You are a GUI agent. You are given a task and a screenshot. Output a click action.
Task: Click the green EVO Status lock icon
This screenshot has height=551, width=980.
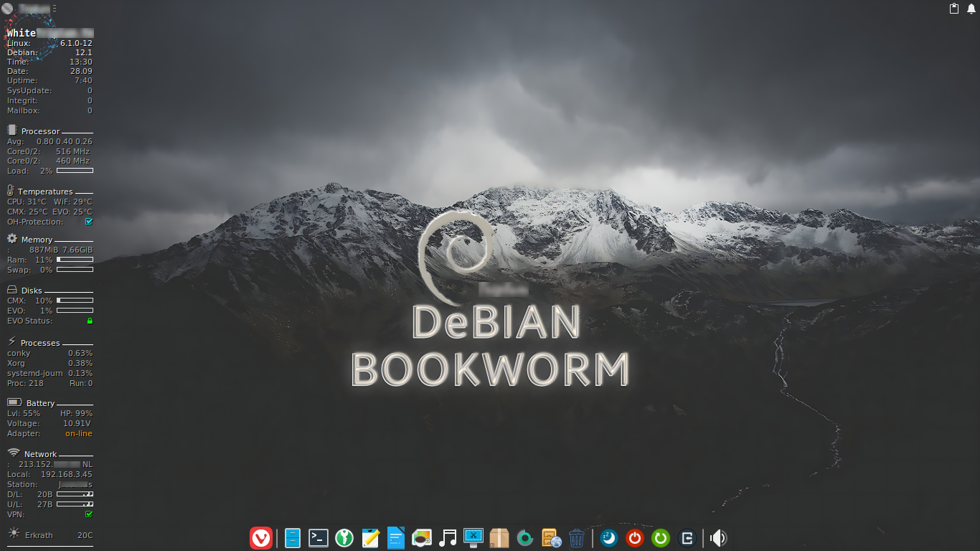coord(90,321)
